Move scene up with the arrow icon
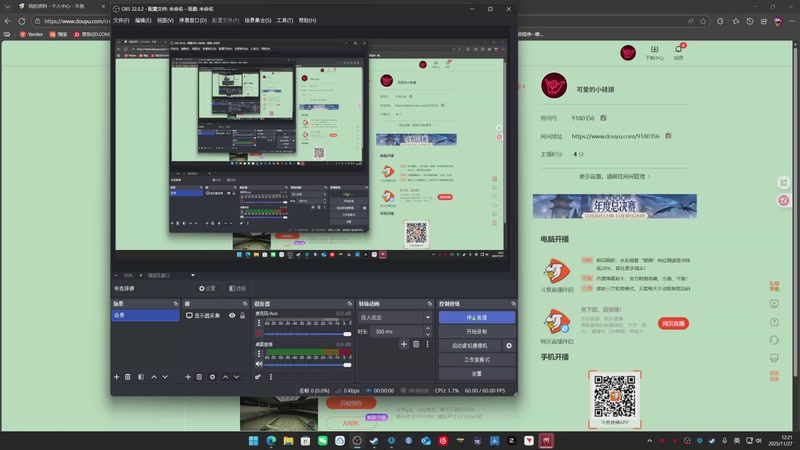Image resolution: width=800 pixels, height=450 pixels. (154, 377)
